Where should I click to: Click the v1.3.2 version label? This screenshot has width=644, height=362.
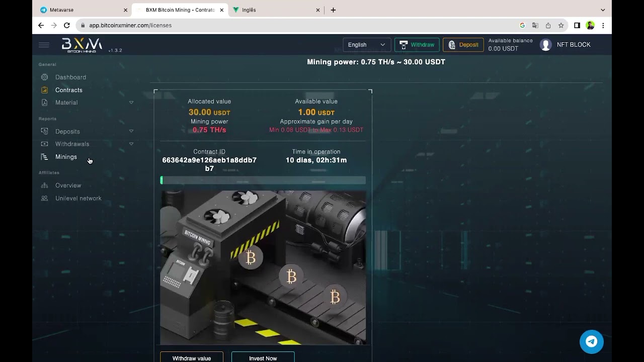click(x=115, y=50)
